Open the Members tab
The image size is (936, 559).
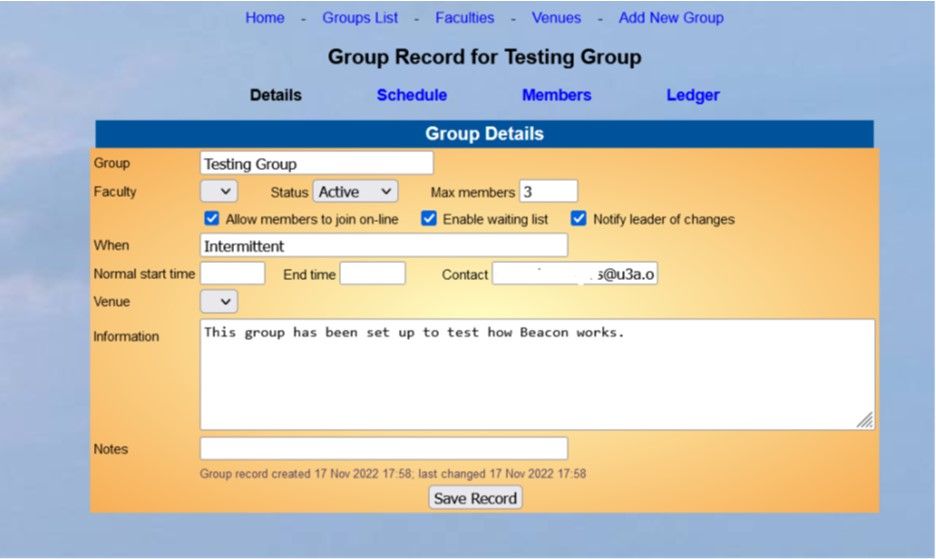click(556, 95)
